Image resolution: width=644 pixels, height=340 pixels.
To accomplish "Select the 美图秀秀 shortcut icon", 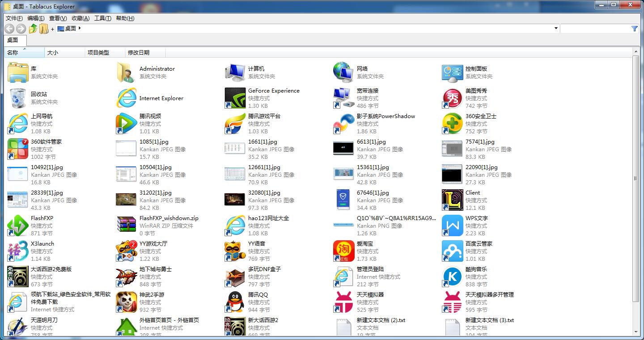I will 453,98.
